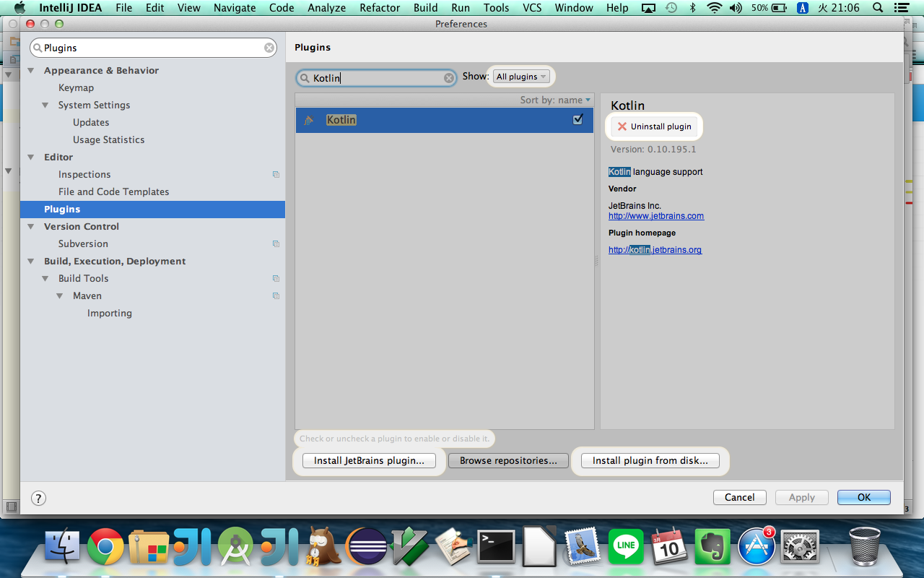Select File and Code Templates item

pos(113,192)
